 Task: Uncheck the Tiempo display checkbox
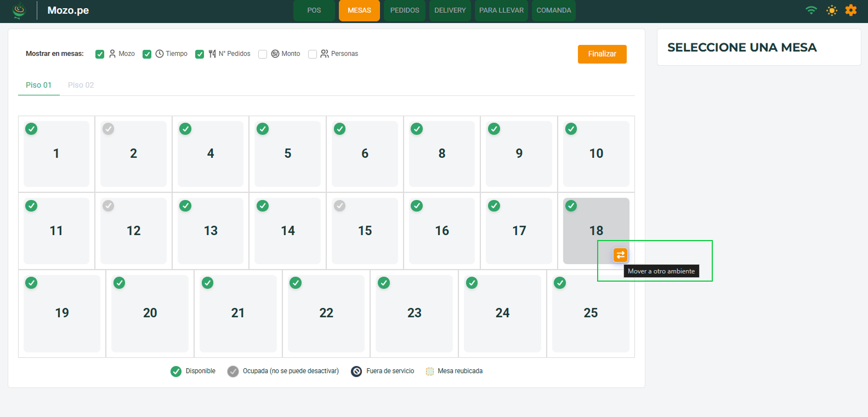147,54
